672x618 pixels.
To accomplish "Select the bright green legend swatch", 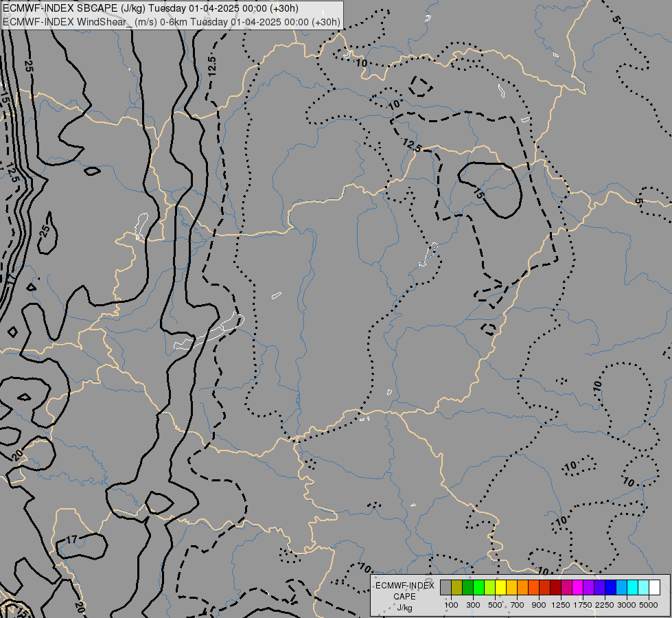I will pos(478,587).
